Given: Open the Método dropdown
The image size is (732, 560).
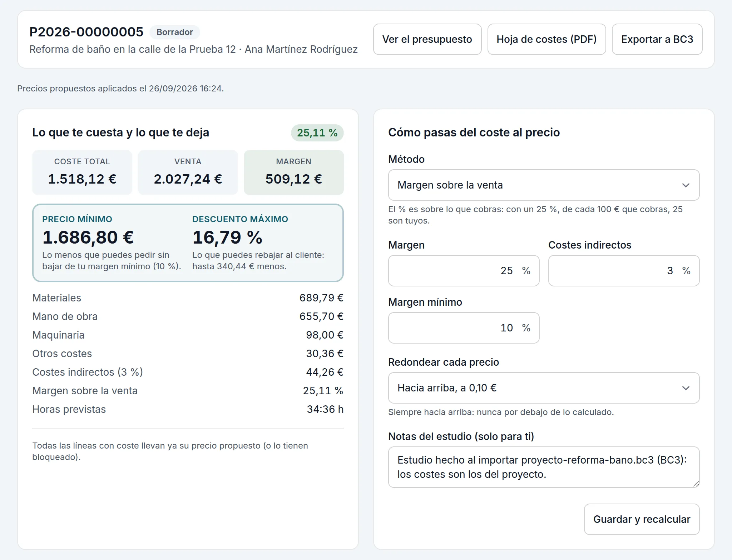Looking at the screenshot, I should 544,185.
